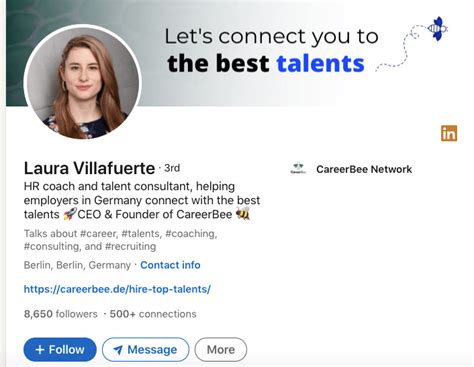474x367 pixels.
Task: Follow Laura Villafuerte
Action: coord(60,350)
